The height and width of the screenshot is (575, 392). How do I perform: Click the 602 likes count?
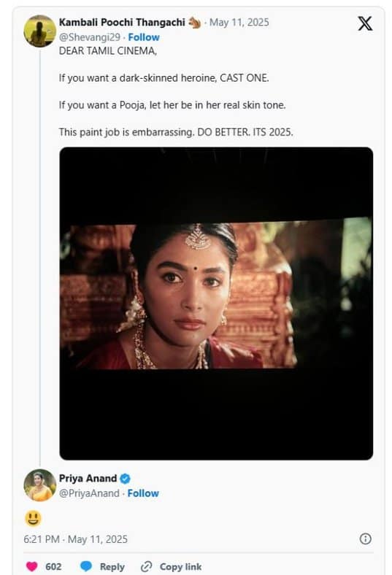point(53,567)
